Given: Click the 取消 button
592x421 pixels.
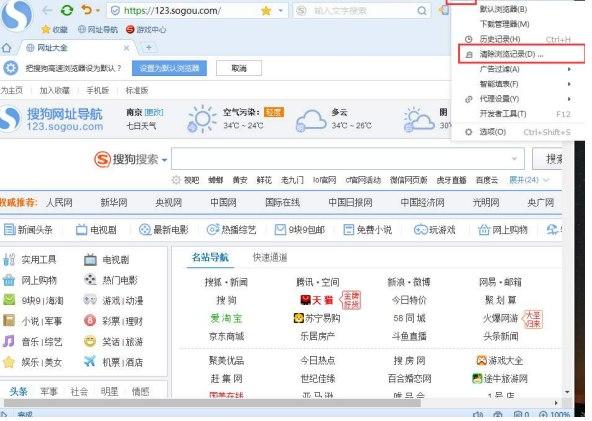Looking at the screenshot, I should 239,68.
